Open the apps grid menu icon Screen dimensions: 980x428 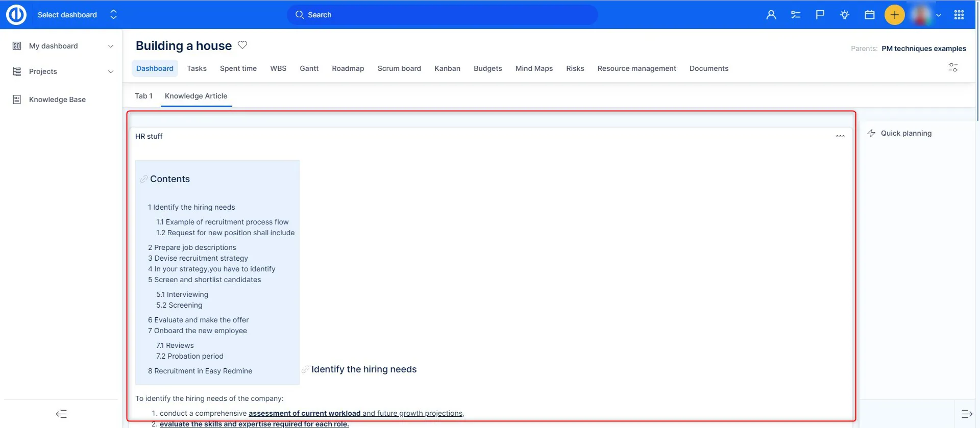point(959,15)
